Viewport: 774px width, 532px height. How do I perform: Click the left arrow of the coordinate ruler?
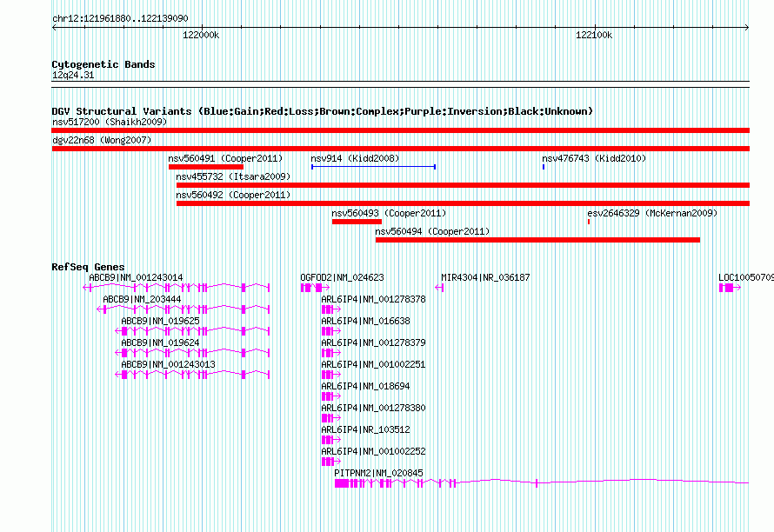pyautogui.click(x=54, y=27)
